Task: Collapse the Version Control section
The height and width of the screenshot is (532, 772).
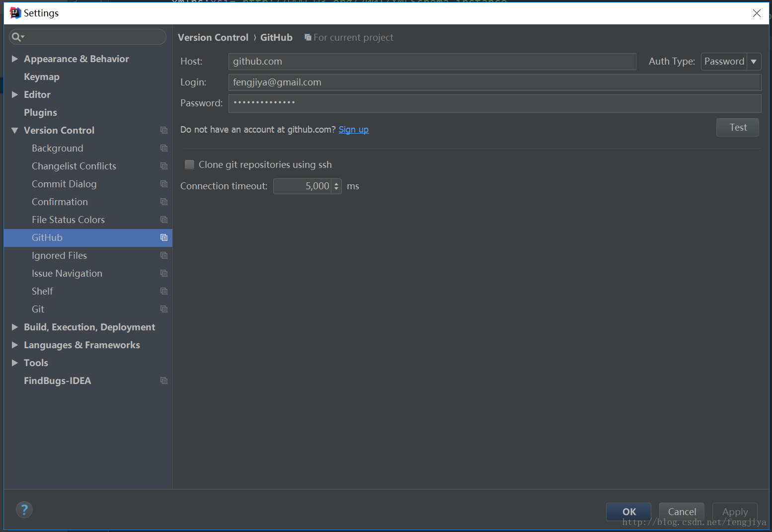Action: [15, 130]
